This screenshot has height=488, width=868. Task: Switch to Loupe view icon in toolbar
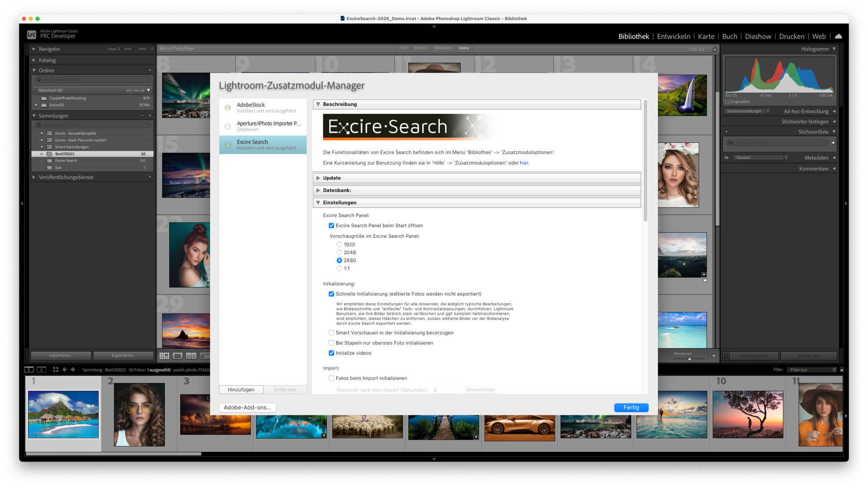click(178, 356)
